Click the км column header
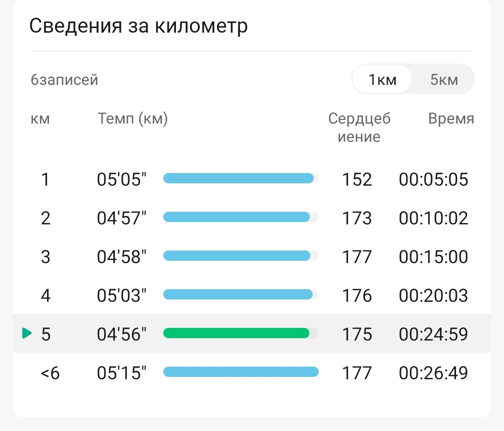Viewport: 504px width, 431px height. (x=40, y=119)
